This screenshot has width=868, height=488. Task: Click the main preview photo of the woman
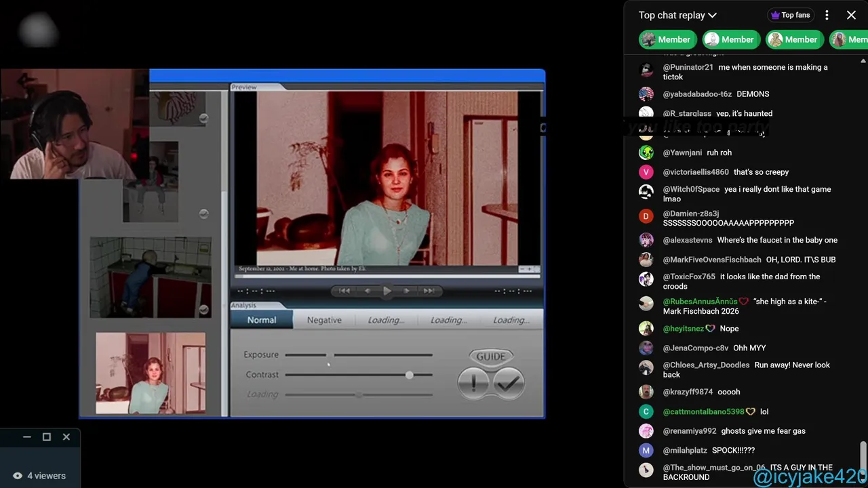(387, 178)
